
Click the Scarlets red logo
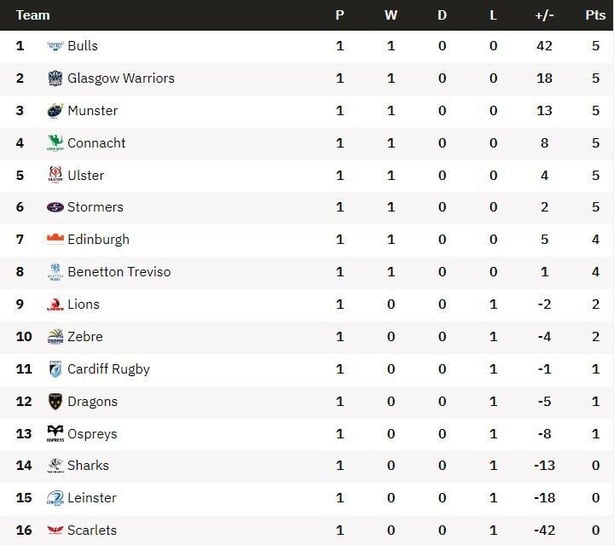point(55,530)
